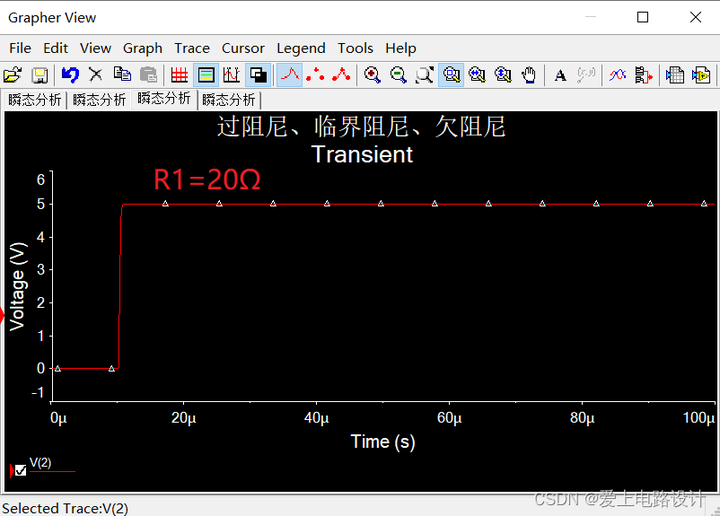Image resolution: width=720 pixels, height=516 pixels.
Task: Click the Add trace from simulation icon
Action: pyautogui.click(x=644, y=75)
